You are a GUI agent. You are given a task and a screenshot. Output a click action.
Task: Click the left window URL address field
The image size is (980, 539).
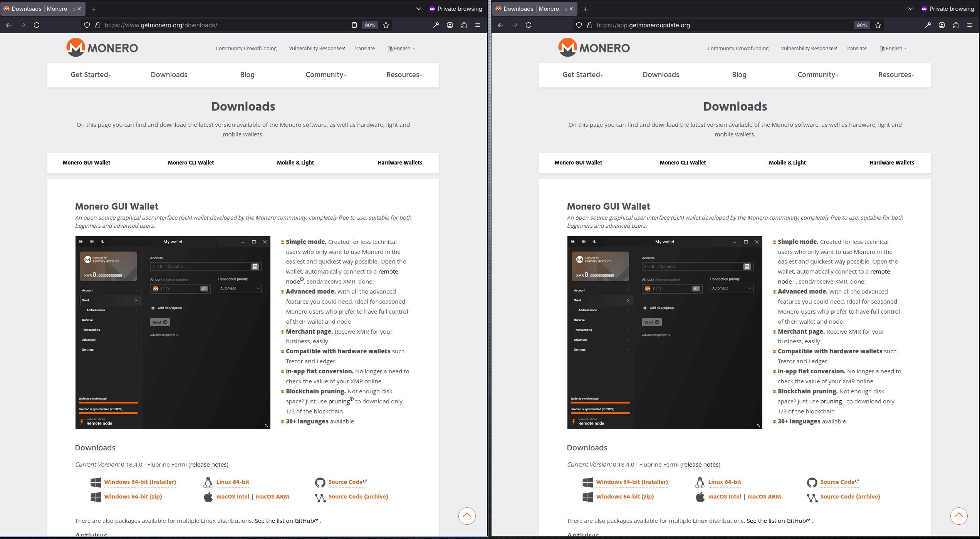click(x=223, y=25)
